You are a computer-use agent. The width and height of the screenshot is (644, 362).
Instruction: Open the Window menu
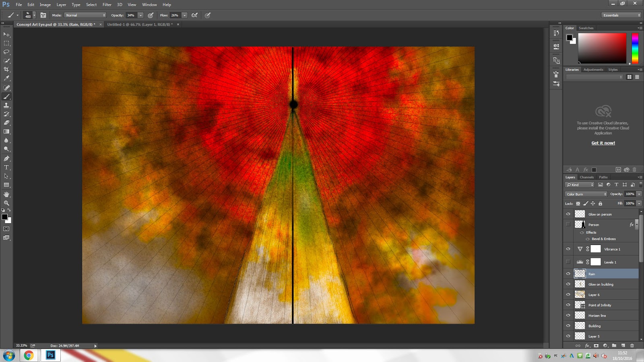pos(149,5)
